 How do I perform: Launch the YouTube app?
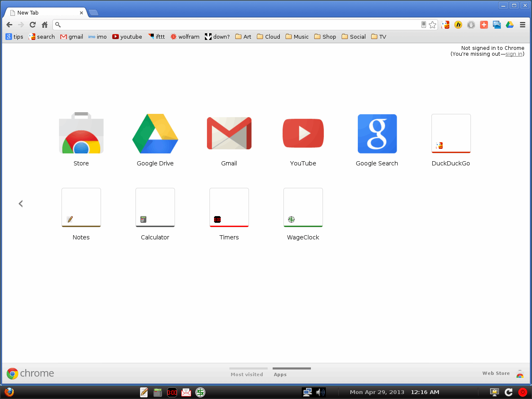coord(303,133)
